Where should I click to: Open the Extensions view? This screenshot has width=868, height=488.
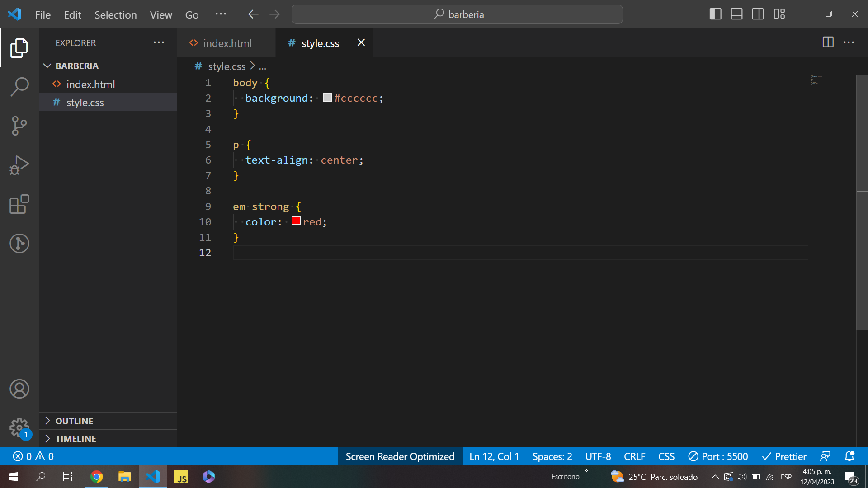19,204
